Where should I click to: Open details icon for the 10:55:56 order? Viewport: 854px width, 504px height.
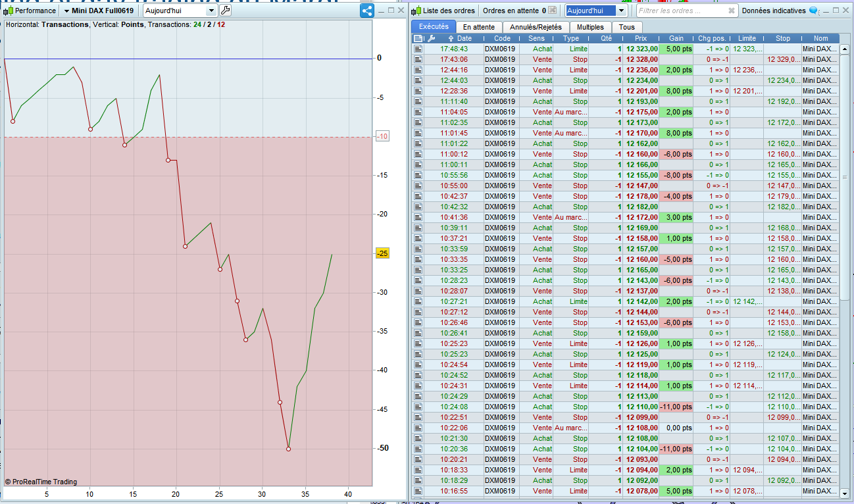coord(418,175)
